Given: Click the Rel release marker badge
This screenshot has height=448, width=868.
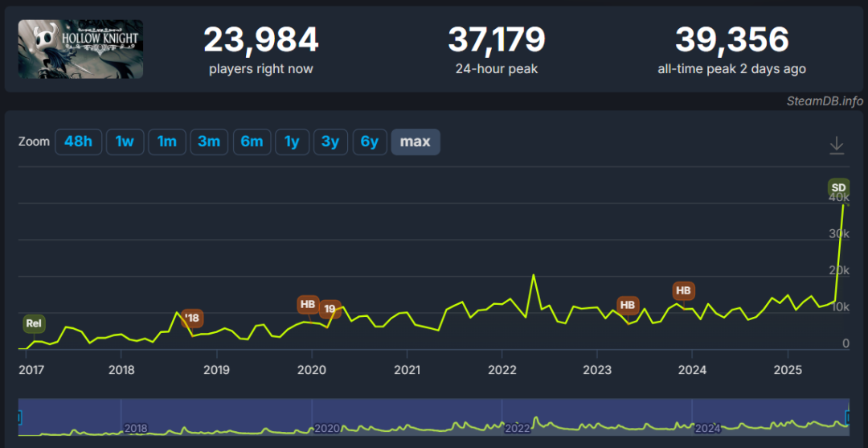Looking at the screenshot, I should [x=34, y=323].
